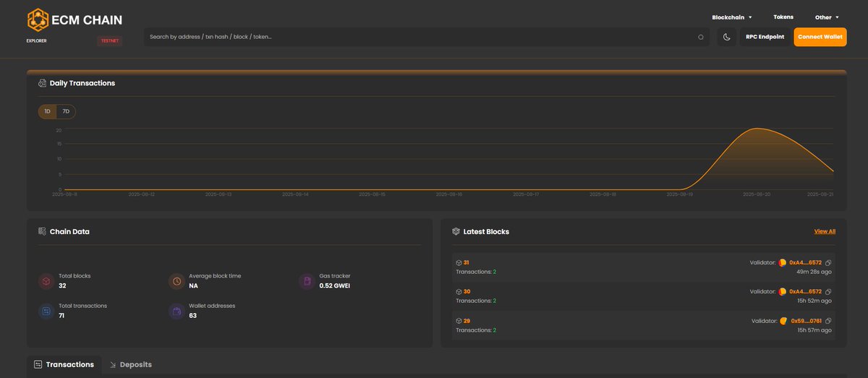Copy validator address for block 31

coord(829,262)
